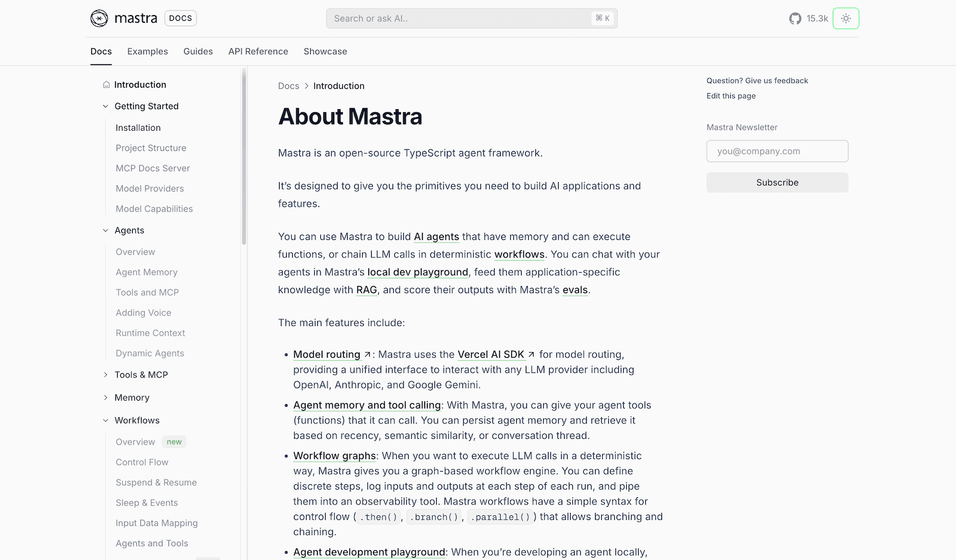Click the Introduction home icon in sidebar

106,85
